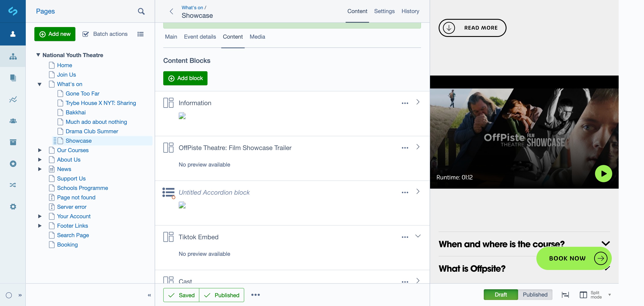Viewport: 644px width, 306px height.
Task: Toggle Batch actions checkbox
Action: pos(85,34)
